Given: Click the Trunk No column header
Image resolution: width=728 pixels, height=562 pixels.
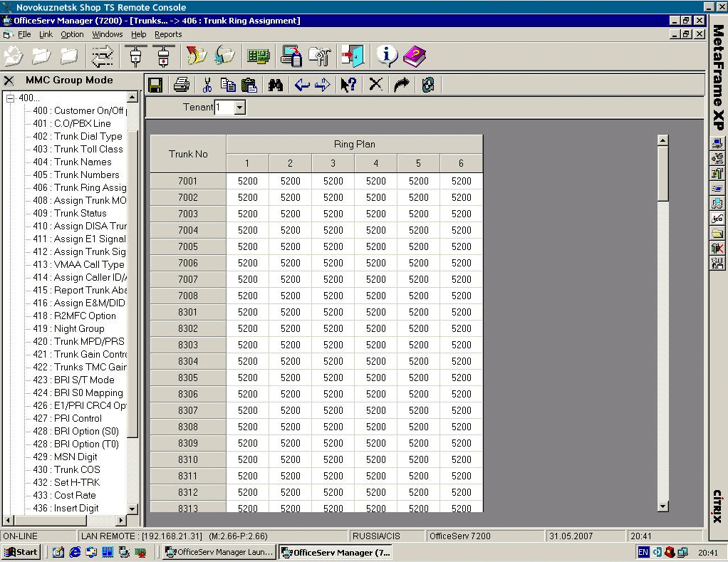Looking at the screenshot, I should pos(188,154).
